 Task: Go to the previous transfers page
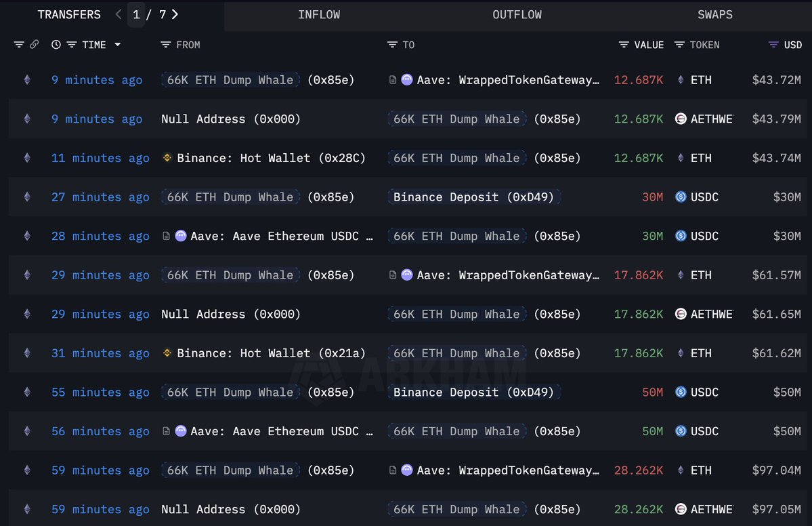point(119,14)
